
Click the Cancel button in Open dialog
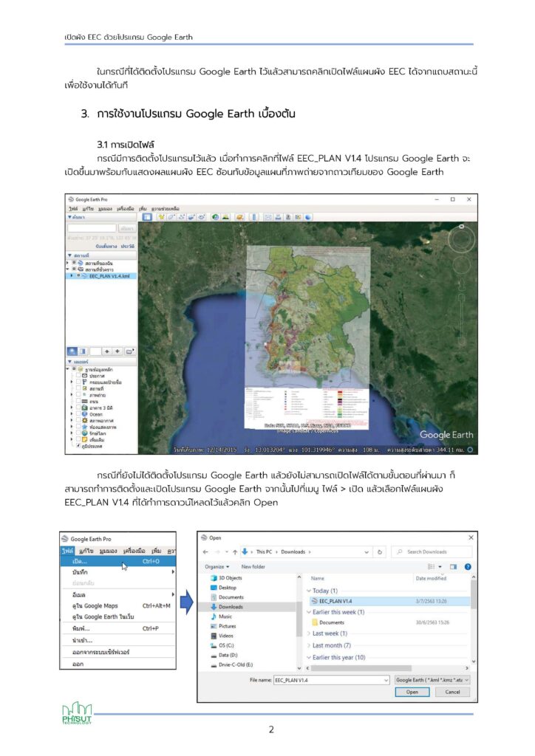(x=452, y=692)
